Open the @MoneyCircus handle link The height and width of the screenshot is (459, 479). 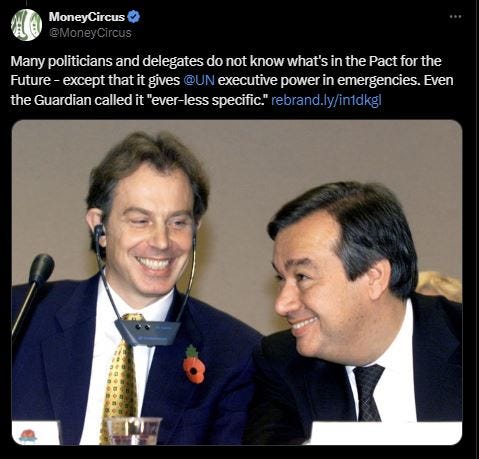(90, 33)
